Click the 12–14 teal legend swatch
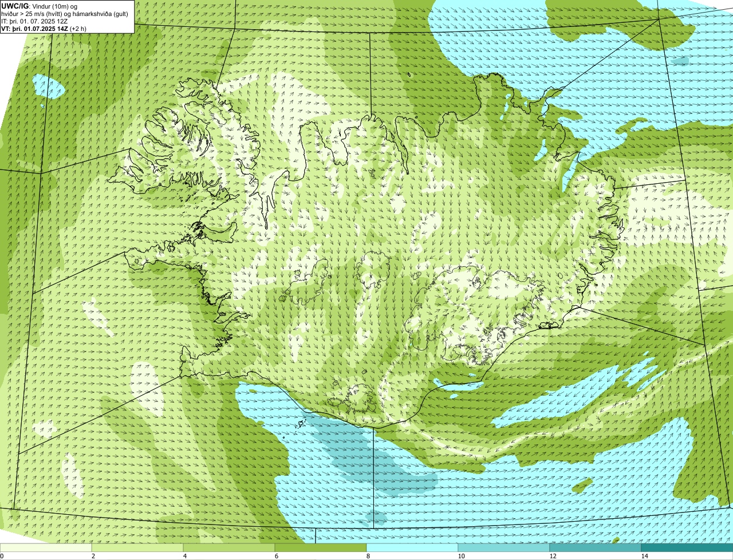 pos(596,547)
